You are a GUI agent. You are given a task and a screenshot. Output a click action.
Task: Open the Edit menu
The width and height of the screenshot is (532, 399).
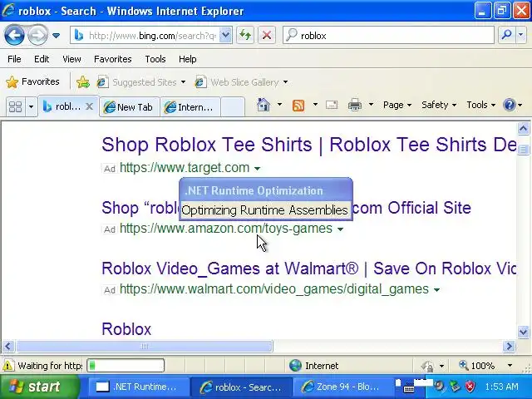42,59
